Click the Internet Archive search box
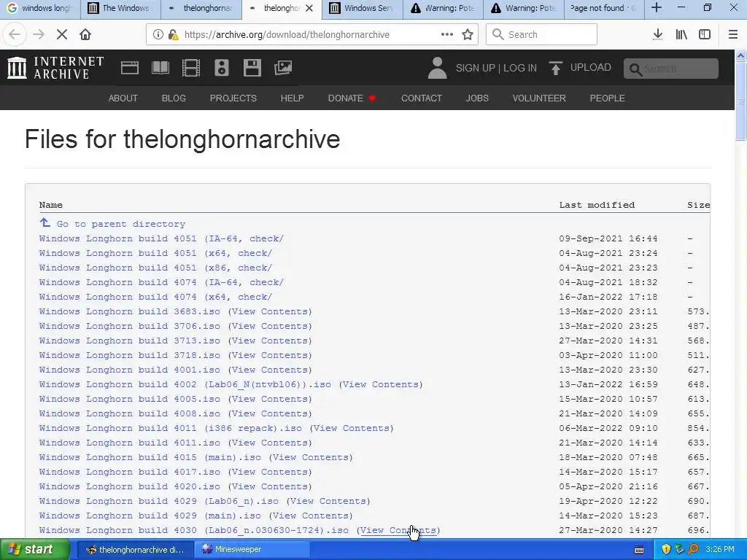Viewport: 747px width, 560px height. (x=671, y=69)
